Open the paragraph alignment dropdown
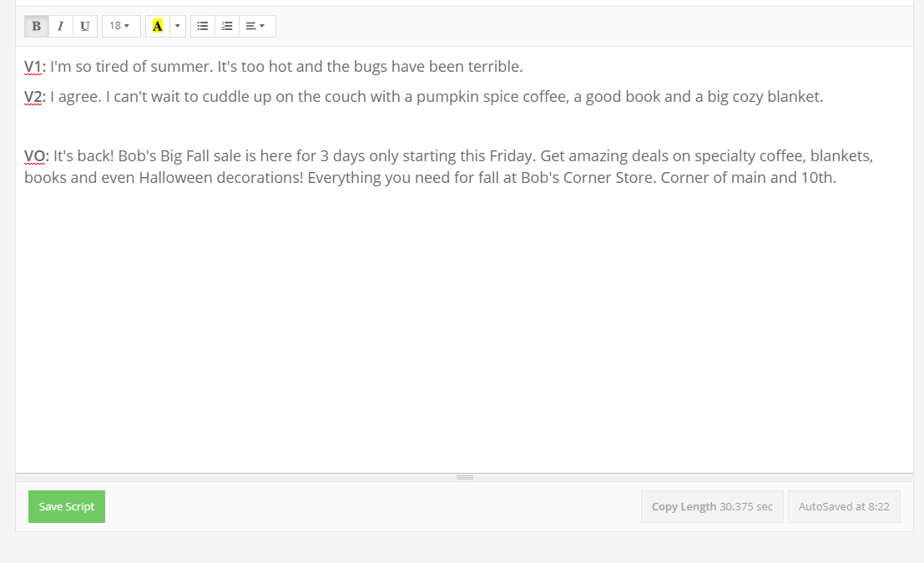Screen dimensions: 924x563 pos(255,26)
